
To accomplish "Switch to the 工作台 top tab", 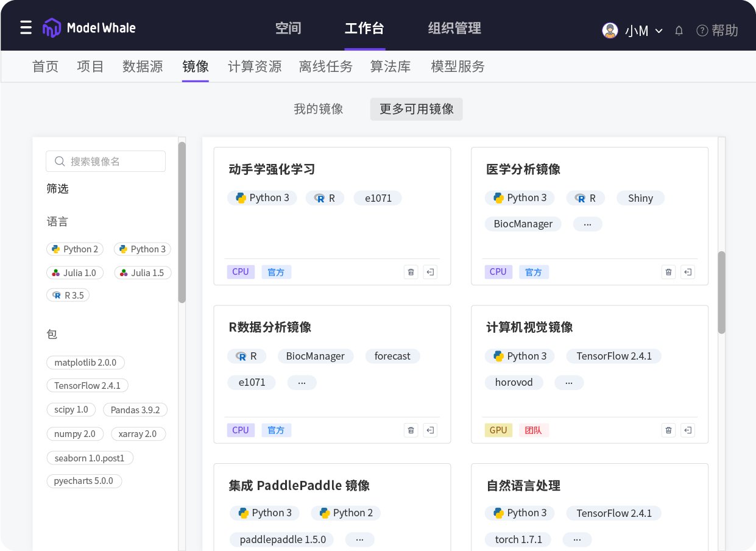I will 364,28.
